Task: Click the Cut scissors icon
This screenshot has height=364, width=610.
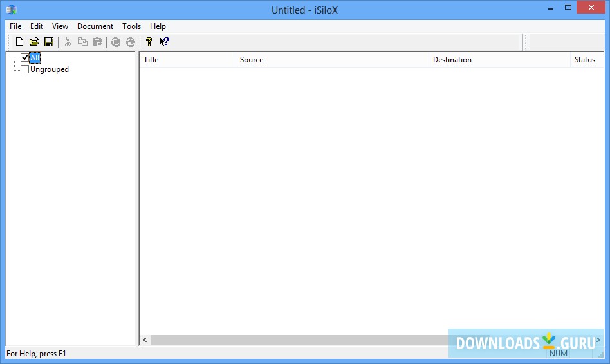Action: pos(68,42)
